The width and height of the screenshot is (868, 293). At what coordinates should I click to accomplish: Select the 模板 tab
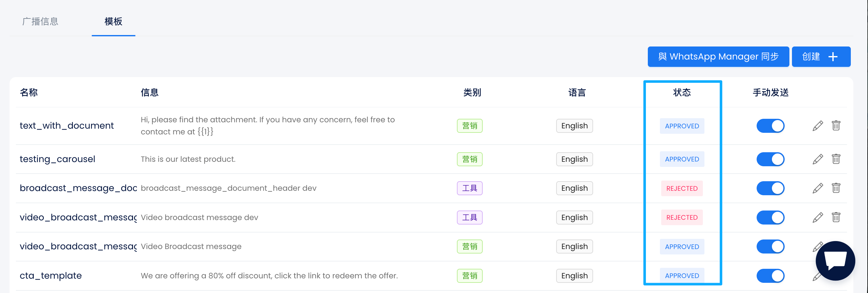pos(113,22)
